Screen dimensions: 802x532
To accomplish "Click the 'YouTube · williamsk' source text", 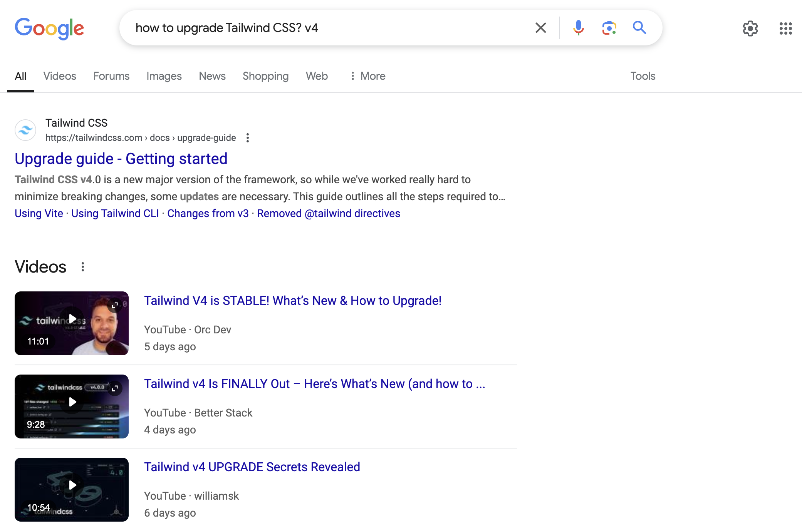I will click(191, 496).
